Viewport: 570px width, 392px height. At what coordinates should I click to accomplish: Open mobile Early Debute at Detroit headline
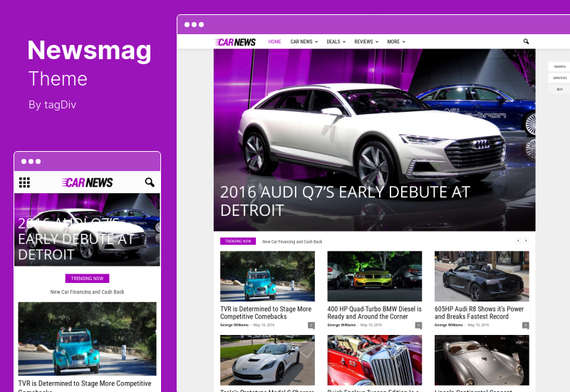(76, 239)
